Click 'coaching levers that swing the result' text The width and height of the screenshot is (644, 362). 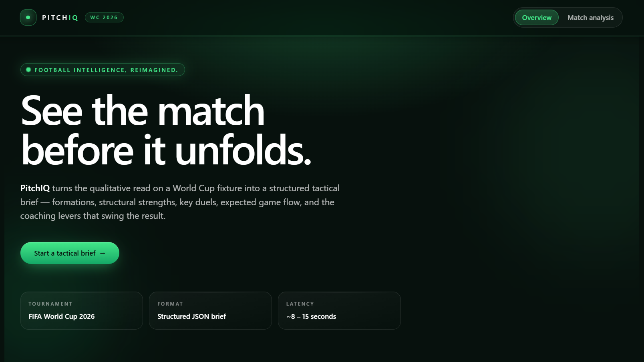(x=93, y=216)
